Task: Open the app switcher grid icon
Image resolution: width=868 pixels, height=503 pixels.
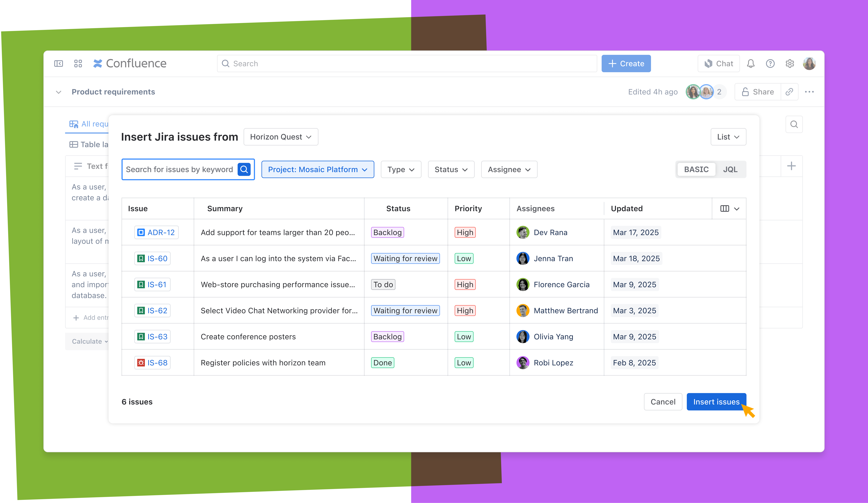Action: (78, 63)
